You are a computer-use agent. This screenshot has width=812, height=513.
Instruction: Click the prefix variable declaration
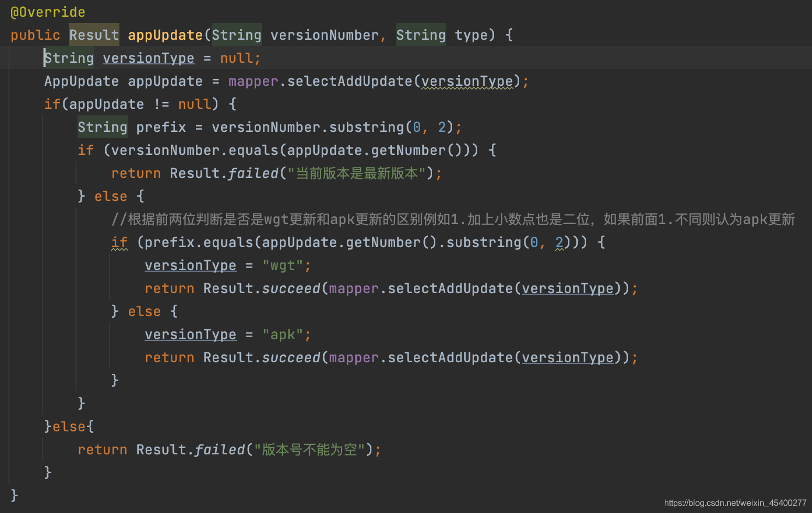(x=161, y=127)
